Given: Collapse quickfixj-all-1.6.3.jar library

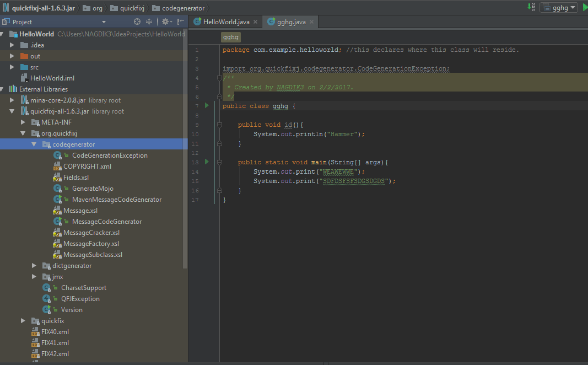Looking at the screenshot, I should click(12, 111).
